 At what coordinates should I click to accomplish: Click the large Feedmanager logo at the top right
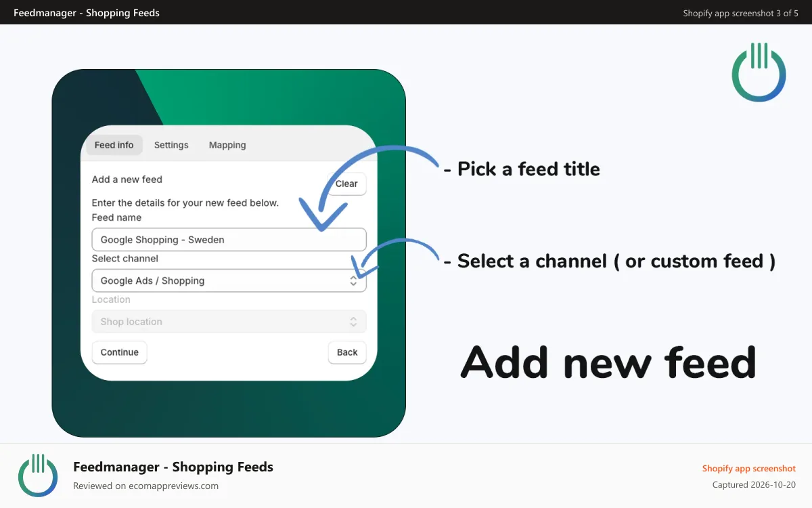click(759, 72)
